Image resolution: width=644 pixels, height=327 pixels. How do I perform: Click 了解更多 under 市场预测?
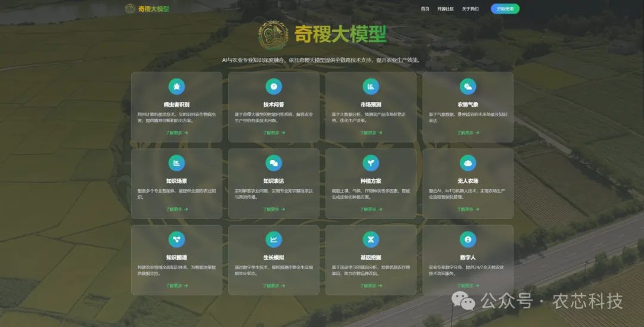(x=371, y=132)
